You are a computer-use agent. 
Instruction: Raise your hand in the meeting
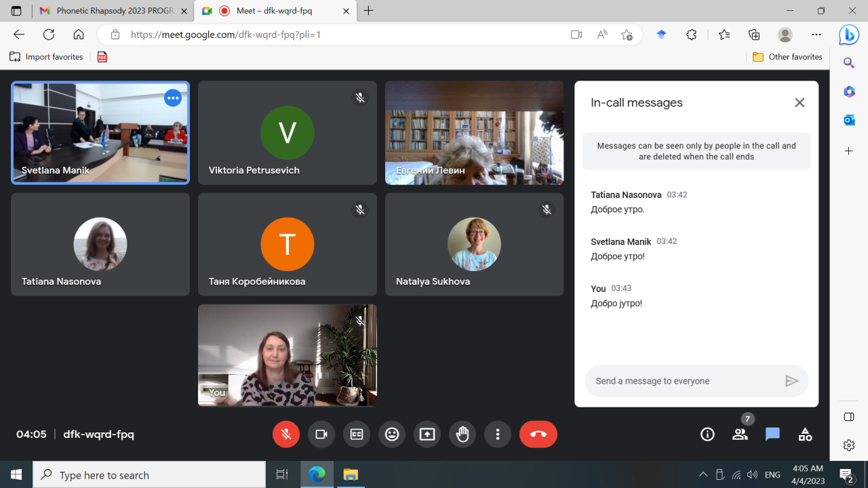462,434
